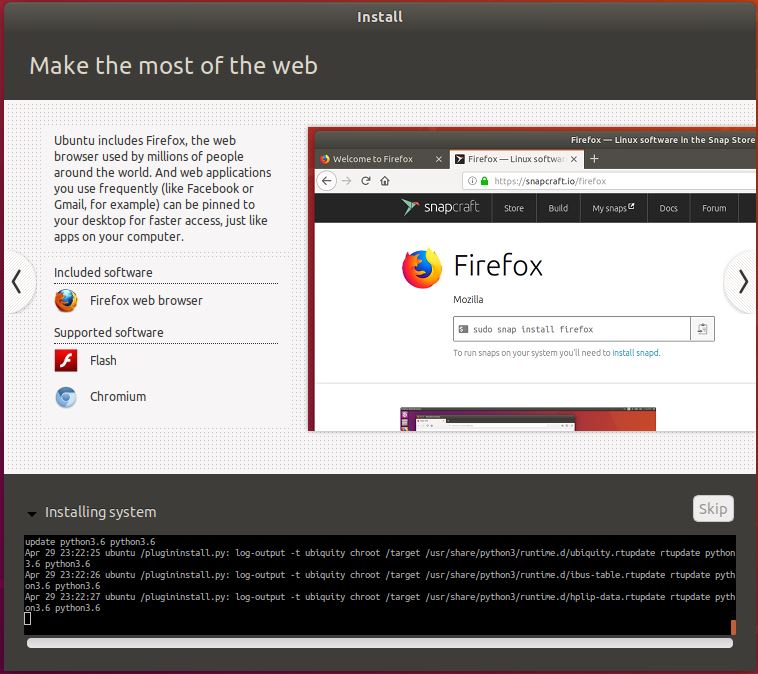This screenshot has width=758, height=674.
Task: Close the Welcome to Firefox tab
Action: click(x=438, y=159)
